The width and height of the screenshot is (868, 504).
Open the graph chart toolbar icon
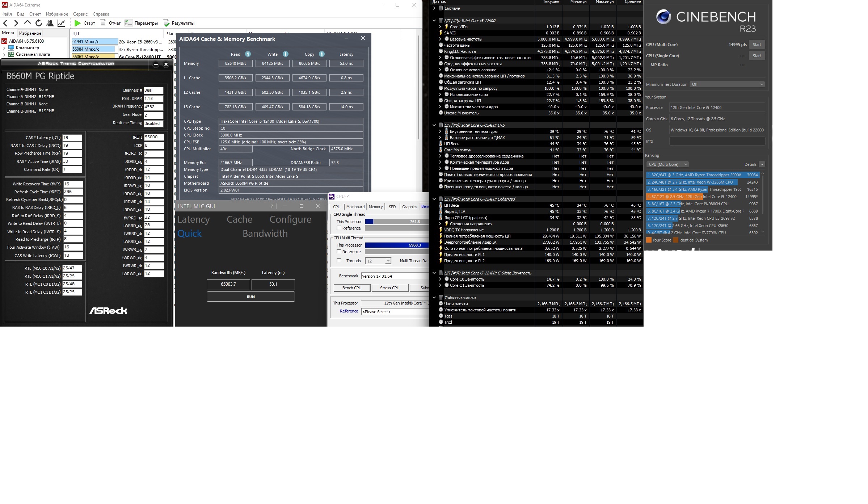pyautogui.click(x=61, y=23)
